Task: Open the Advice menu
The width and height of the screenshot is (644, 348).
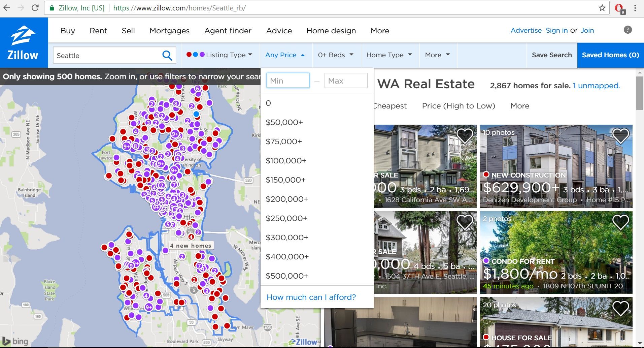Action: tap(279, 31)
